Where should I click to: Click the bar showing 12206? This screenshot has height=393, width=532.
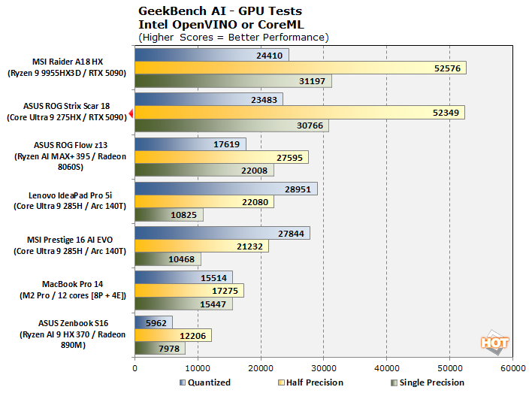[x=173, y=335]
